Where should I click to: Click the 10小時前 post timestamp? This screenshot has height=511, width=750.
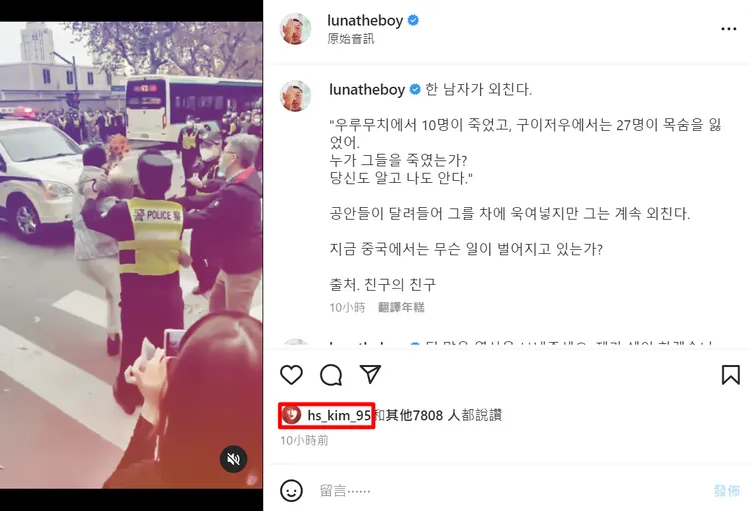pos(304,440)
